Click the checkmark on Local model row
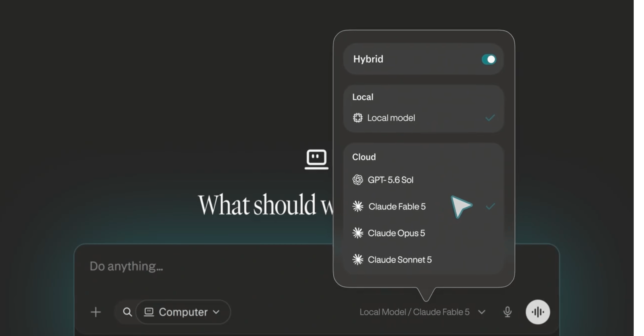This screenshot has width=644, height=336. coord(490,118)
